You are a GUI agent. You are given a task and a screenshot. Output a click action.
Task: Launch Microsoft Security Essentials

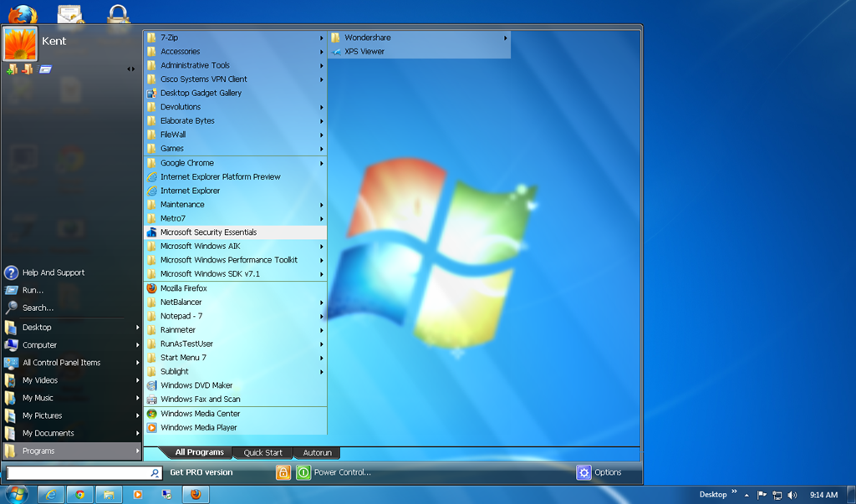point(235,232)
